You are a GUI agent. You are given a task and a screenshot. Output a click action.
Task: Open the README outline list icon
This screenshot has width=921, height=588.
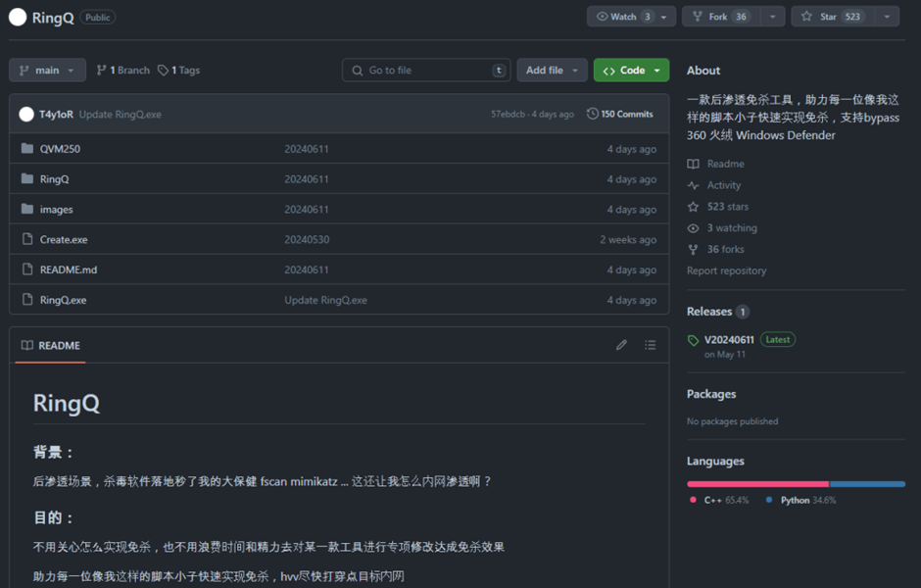650,345
